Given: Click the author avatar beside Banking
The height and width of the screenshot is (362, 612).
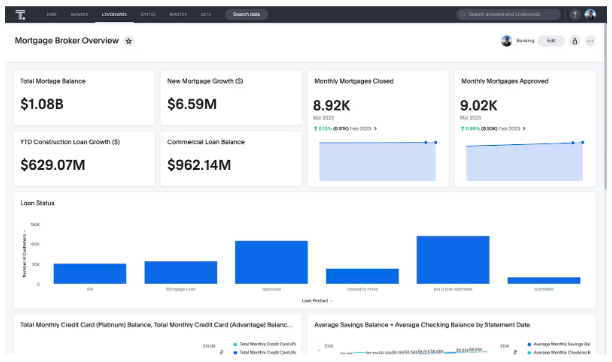Looking at the screenshot, I should (506, 41).
